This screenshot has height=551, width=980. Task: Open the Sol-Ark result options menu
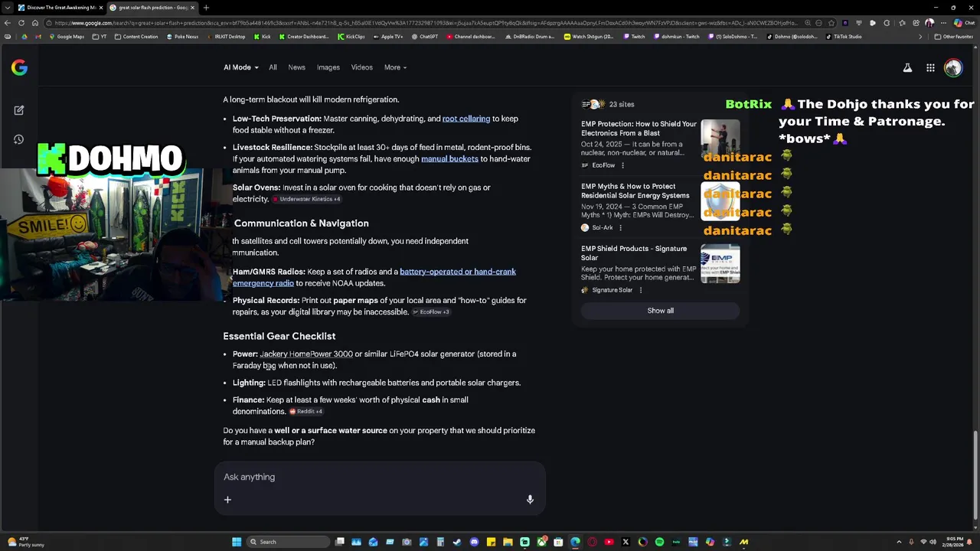(x=620, y=227)
